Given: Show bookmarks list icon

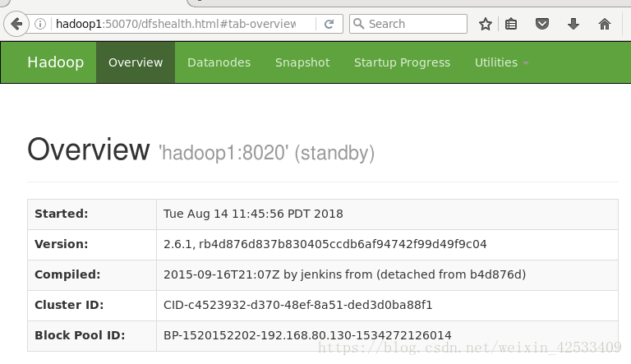Looking at the screenshot, I should [x=511, y=24].
